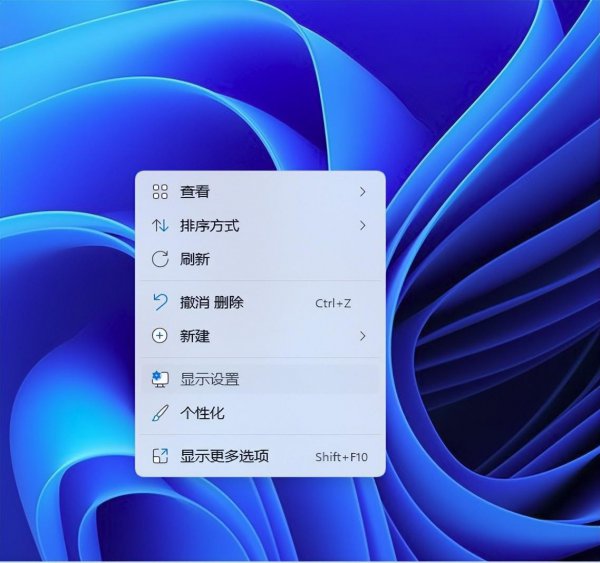Click the expand icon for more options
Viewport: 600px width, 563px height.
pyautogui.click(x=160, y=456)
